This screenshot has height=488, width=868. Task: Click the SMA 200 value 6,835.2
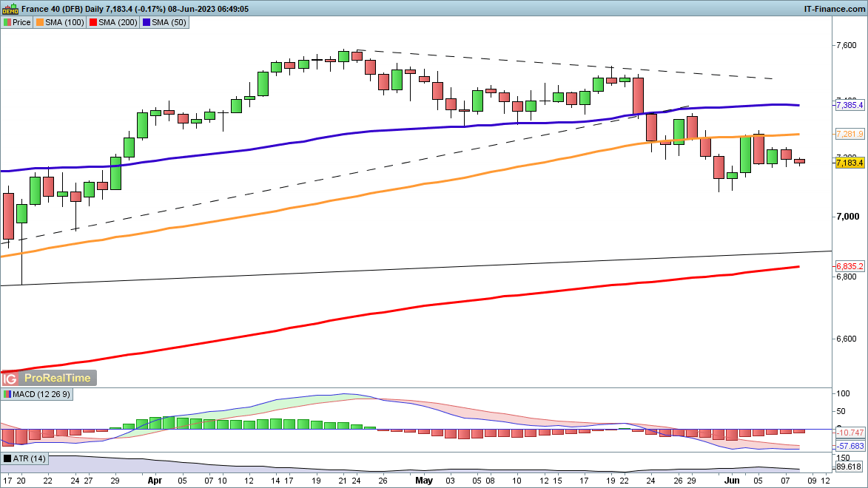850,266
